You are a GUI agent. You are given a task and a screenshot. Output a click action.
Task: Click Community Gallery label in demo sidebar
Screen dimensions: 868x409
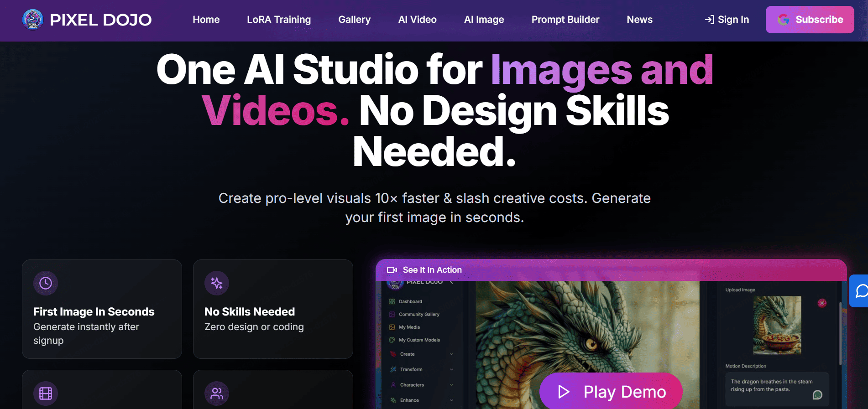click(x=419, y=314)
